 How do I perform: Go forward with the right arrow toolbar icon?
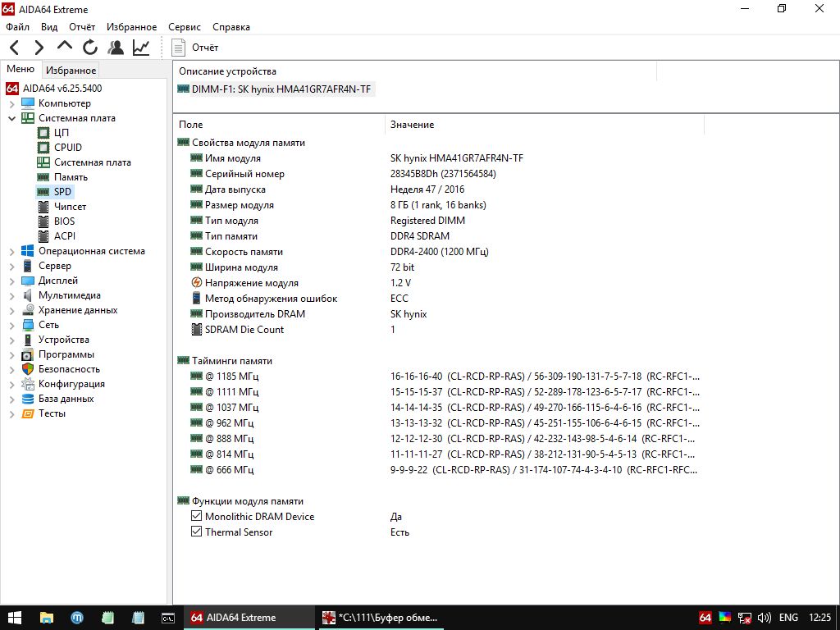[39, 48]
